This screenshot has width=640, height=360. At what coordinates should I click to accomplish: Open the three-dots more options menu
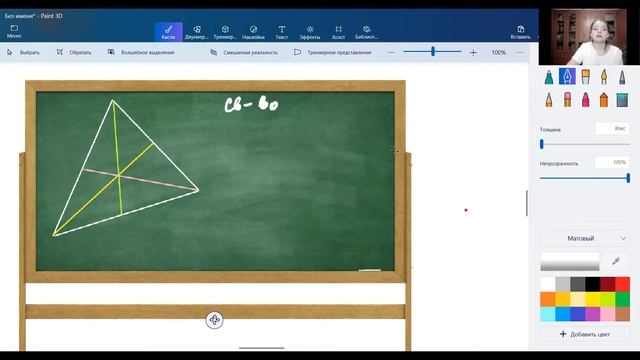tap(520, 52)
